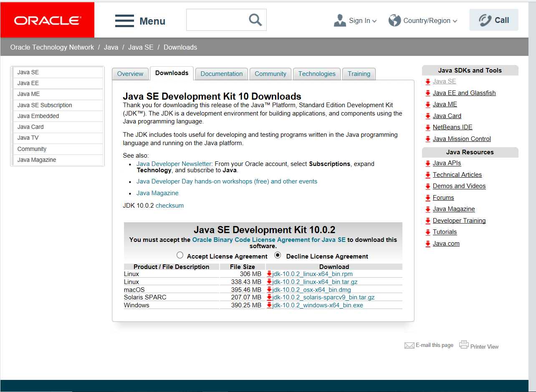This screenshot has height=392, width=536.
Task: Click red download arrow beside Tutorials
Action: tap(428, 232)
